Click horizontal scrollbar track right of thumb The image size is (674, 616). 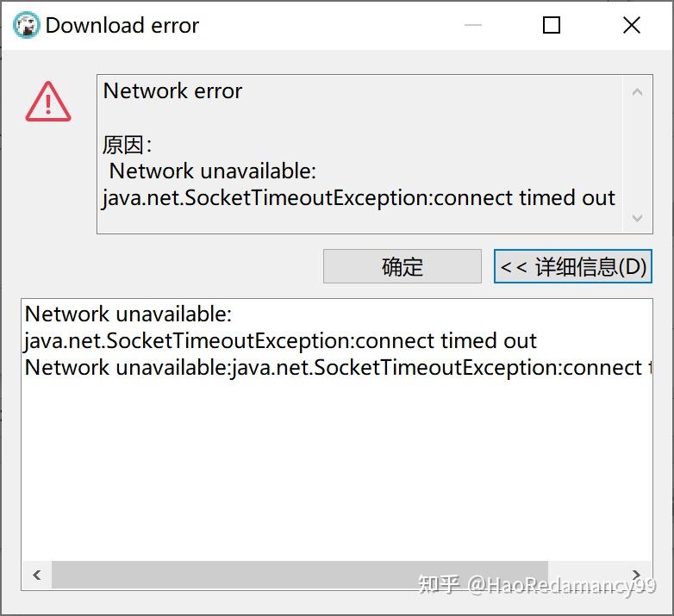click(585, 575)
